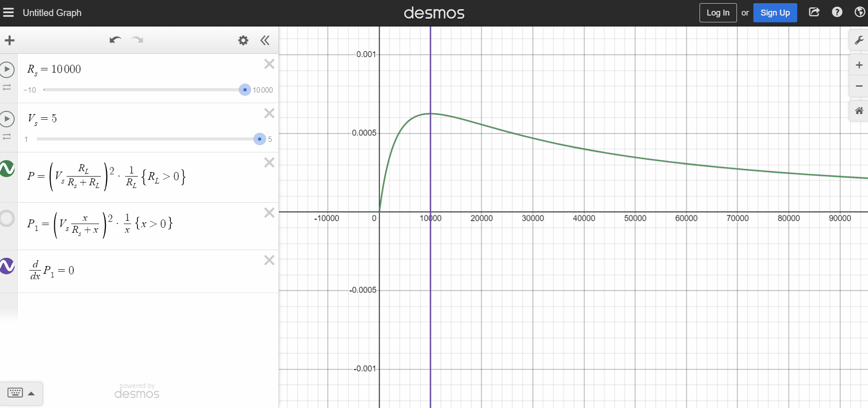The width and height of the screenshot is (868, 408).
Task: Zoom out of the graph
Action: pyautogui.click(x=859, y=86)
